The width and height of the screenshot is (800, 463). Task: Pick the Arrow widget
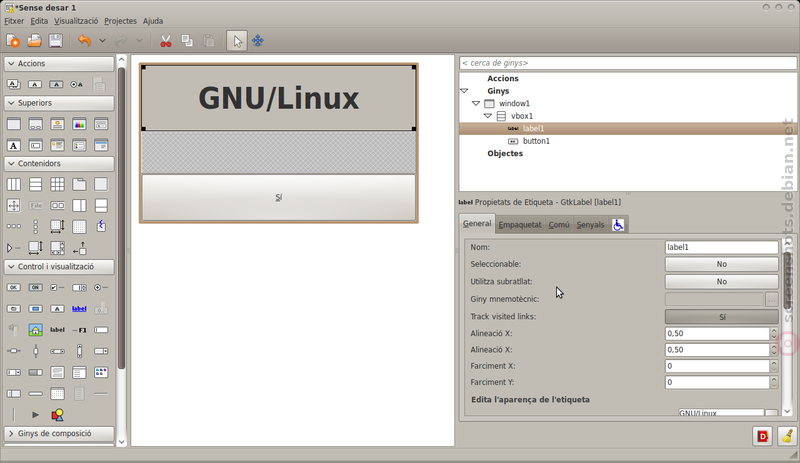coord(36,415)
